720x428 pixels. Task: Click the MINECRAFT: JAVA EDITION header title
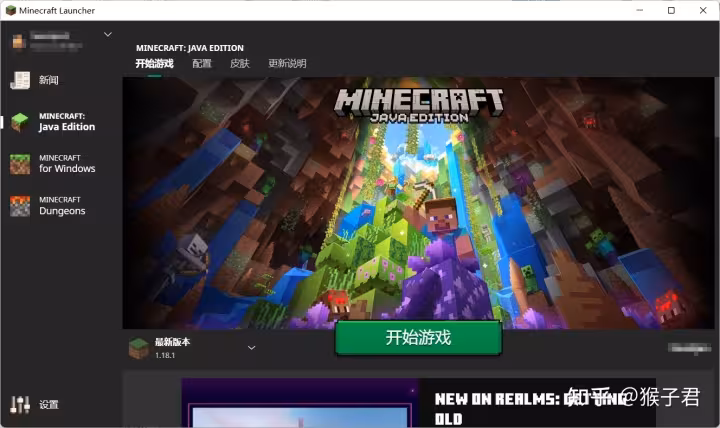[x=190, y=48]
